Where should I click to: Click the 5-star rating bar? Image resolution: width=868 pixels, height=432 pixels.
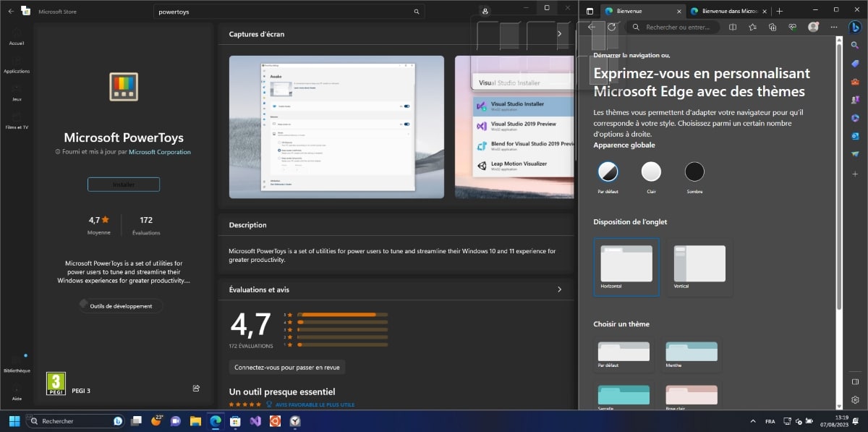pos(342,315)
